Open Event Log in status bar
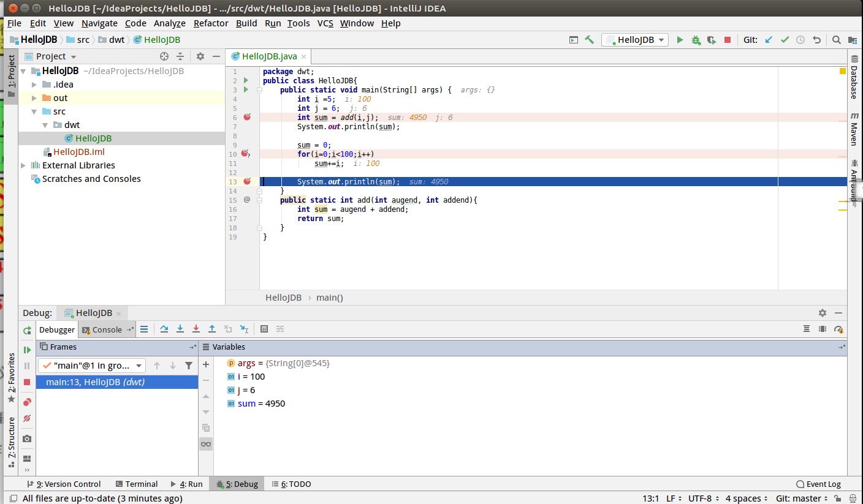 pyautogui.click(x=818, y=484)
